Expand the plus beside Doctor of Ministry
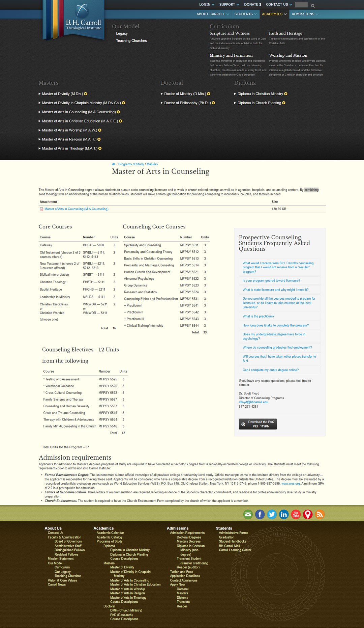Viewport: 364px width, 628px height. 209,94
